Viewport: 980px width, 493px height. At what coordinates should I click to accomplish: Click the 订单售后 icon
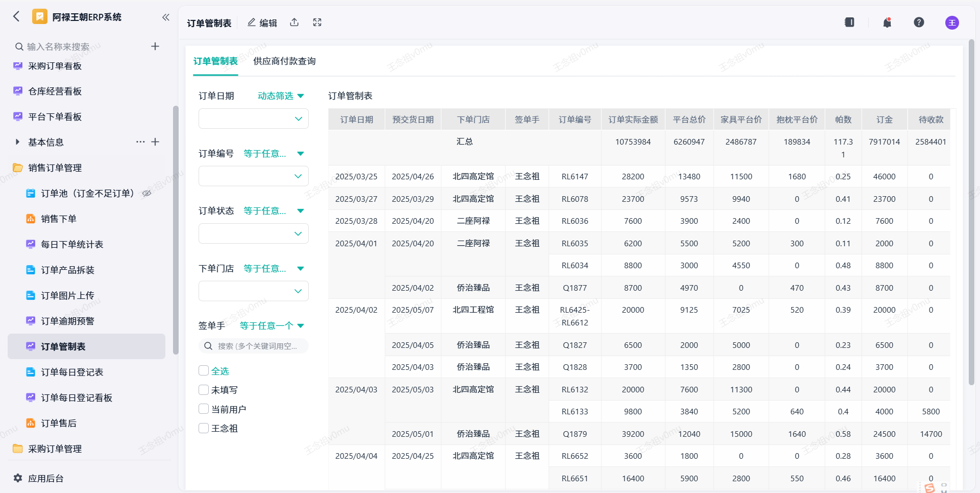click(31, 423)
